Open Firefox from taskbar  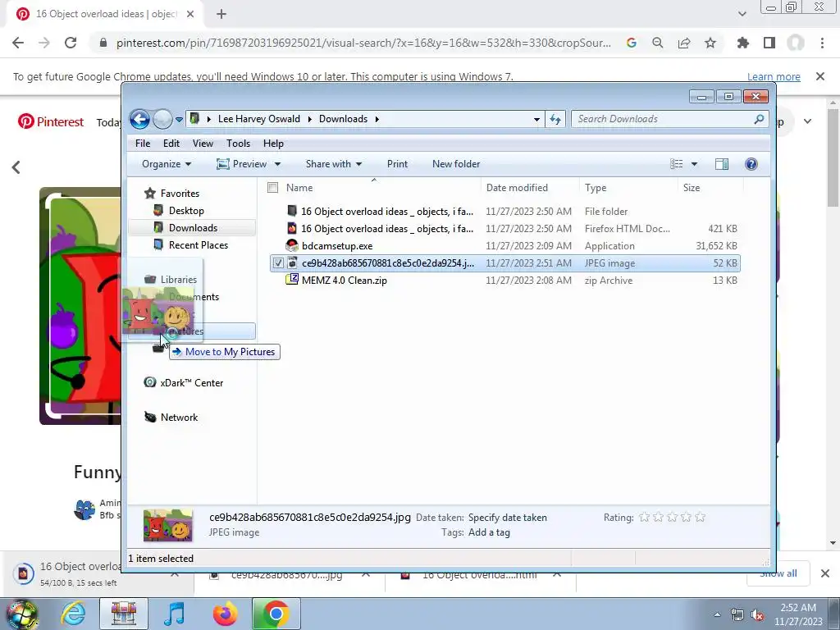click(225, 614)
